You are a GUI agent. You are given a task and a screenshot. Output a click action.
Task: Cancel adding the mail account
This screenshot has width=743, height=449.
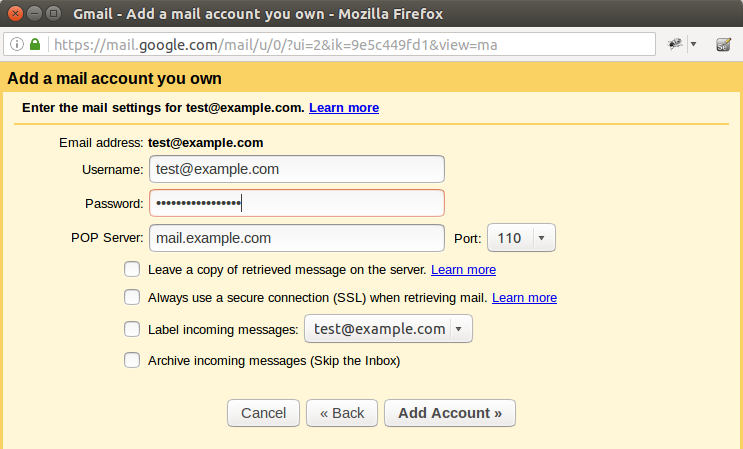[263, 413]
